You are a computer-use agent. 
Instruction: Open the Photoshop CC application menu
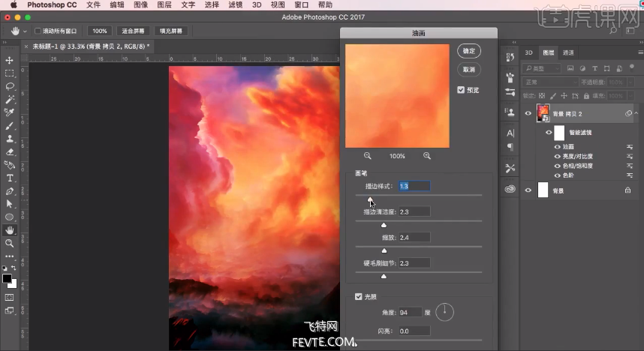point(52,5)
